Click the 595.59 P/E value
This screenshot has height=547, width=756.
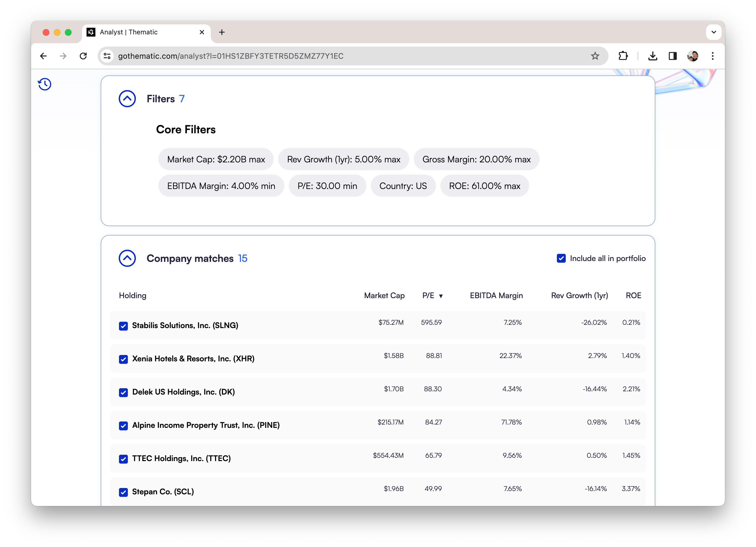pyautogui.click(x=431, y=323)
